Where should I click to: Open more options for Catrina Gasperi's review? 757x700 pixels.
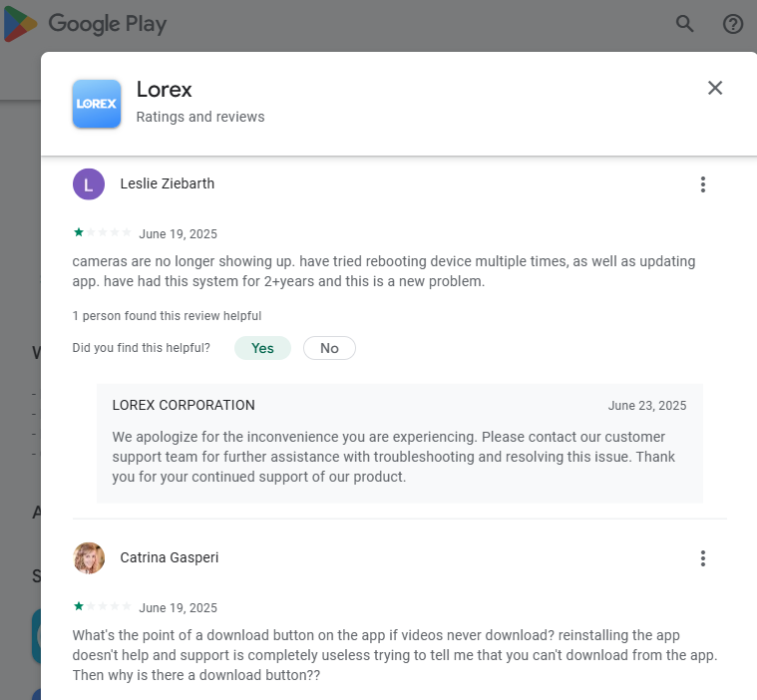click(x=703, y=558)
